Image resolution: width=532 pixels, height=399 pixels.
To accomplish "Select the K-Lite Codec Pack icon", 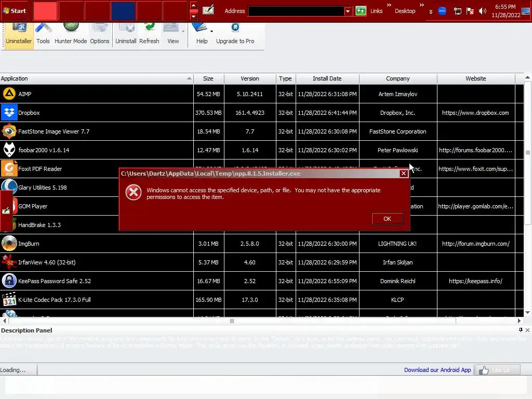I will (x=9, y=300).
